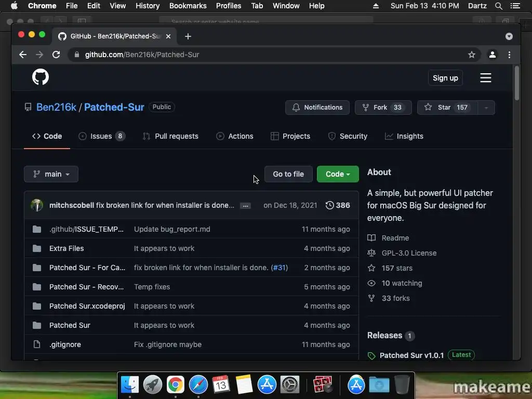The image size is (532, 399).
Task: Open the Ben216k owner link
Action: coord(56,107)
